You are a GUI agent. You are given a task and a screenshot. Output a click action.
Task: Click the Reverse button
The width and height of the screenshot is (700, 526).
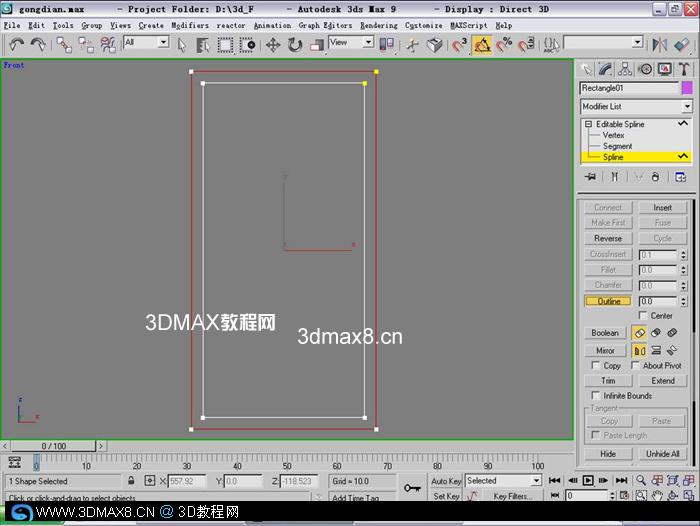(608, 238)
